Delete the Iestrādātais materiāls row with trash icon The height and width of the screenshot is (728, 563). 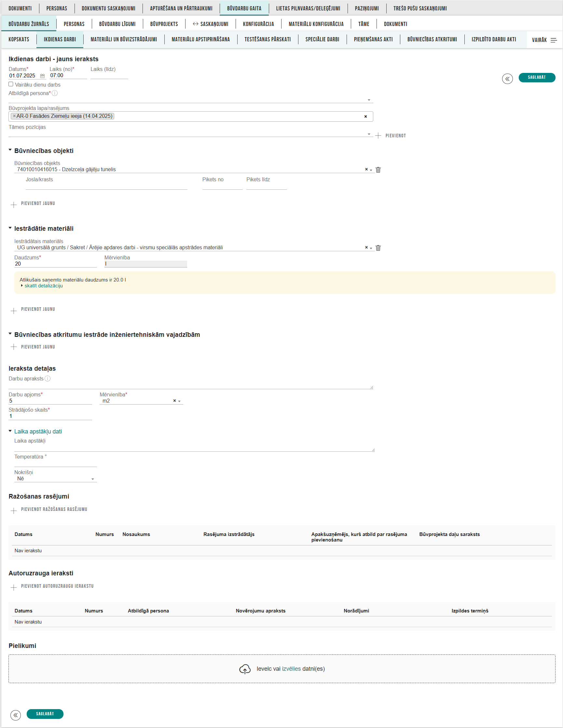point(378,248)
